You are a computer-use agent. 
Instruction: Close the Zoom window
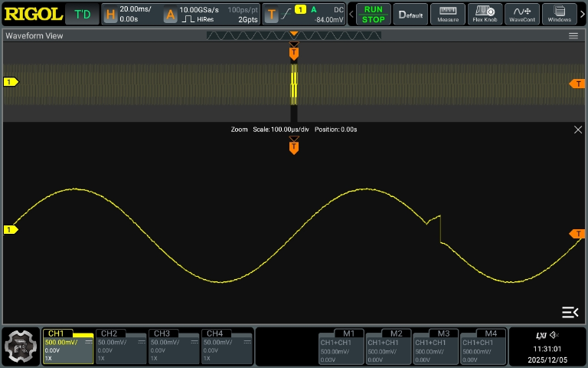[x=578, y=130]
